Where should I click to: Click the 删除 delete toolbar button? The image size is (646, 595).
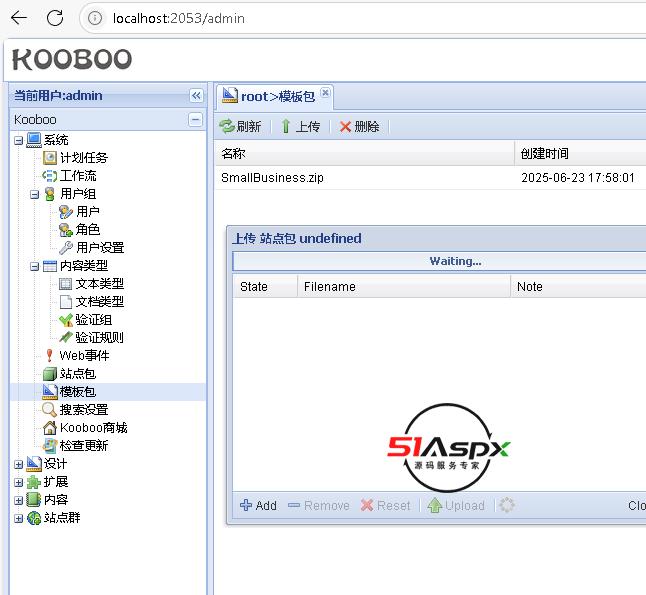359,126
